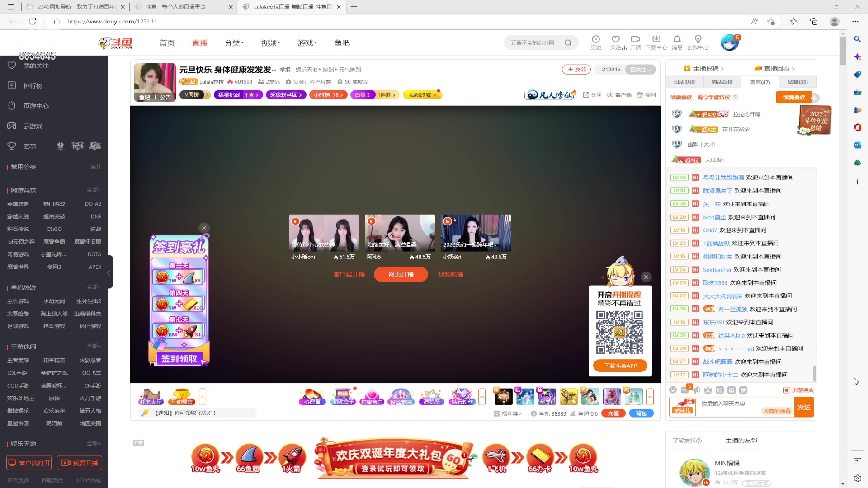Click the 粉 fan badge icon in chat toolbar
Image resolution: width=868 pixels, height=488 pixels.
tap(720, 390)
